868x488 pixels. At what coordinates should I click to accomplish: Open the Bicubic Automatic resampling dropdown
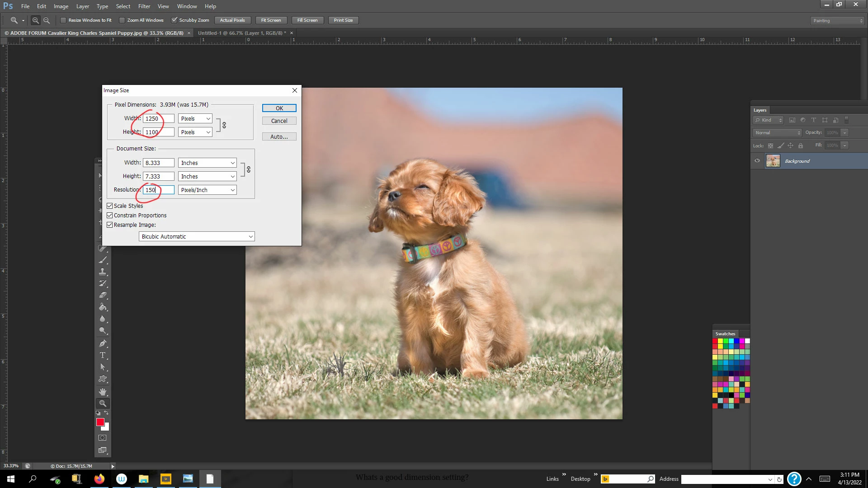click(197, 236)
